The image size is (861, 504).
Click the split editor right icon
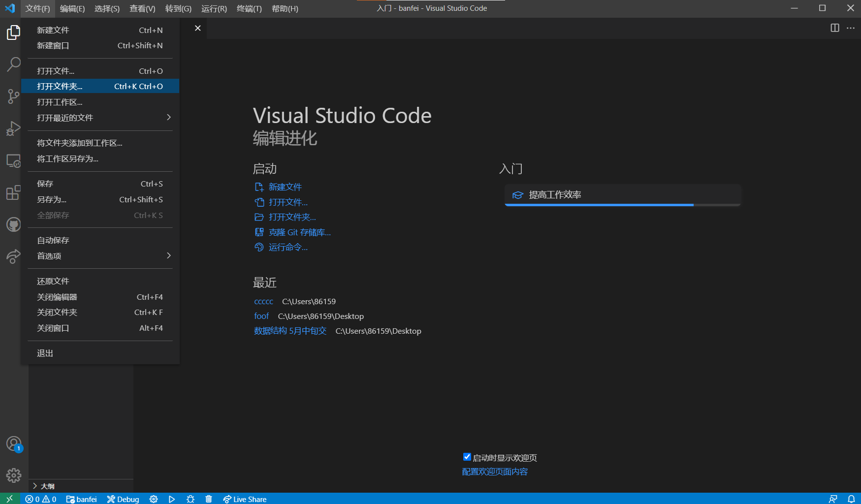point(835,28)
